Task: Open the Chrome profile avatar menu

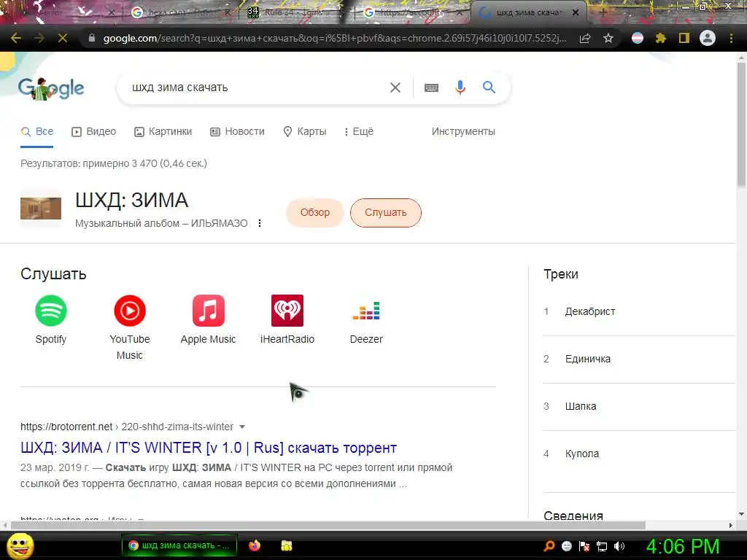Action: (708, 38)
